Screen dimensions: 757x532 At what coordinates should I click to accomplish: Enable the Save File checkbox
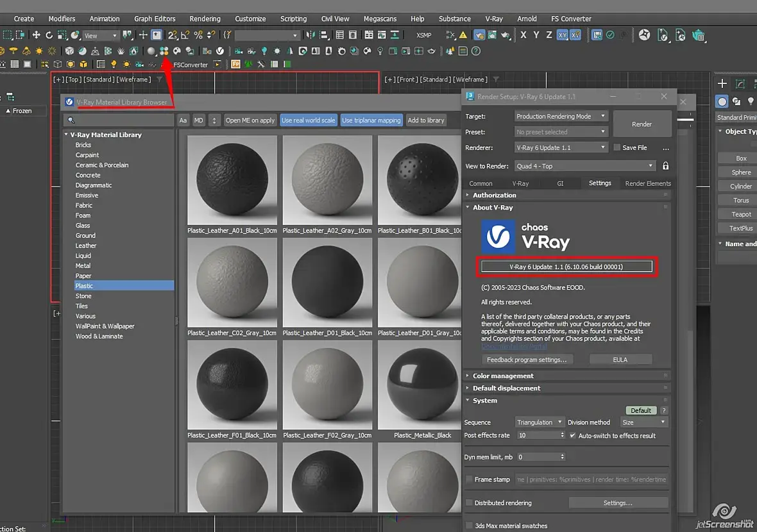pyautogui.click(x=617, y=147)
